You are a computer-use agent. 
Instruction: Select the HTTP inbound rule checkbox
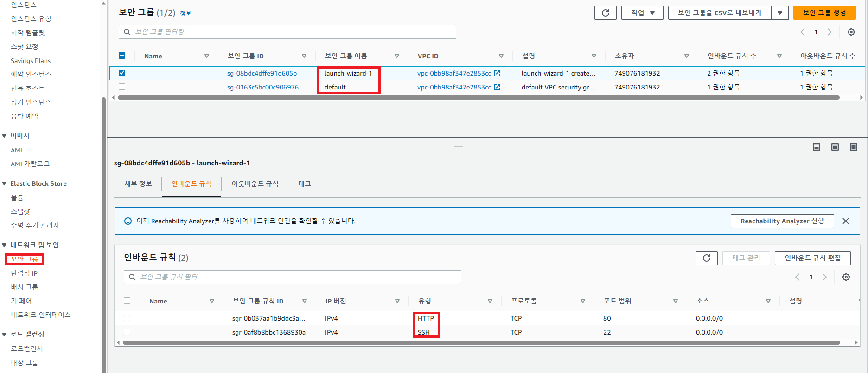[127, 318]
